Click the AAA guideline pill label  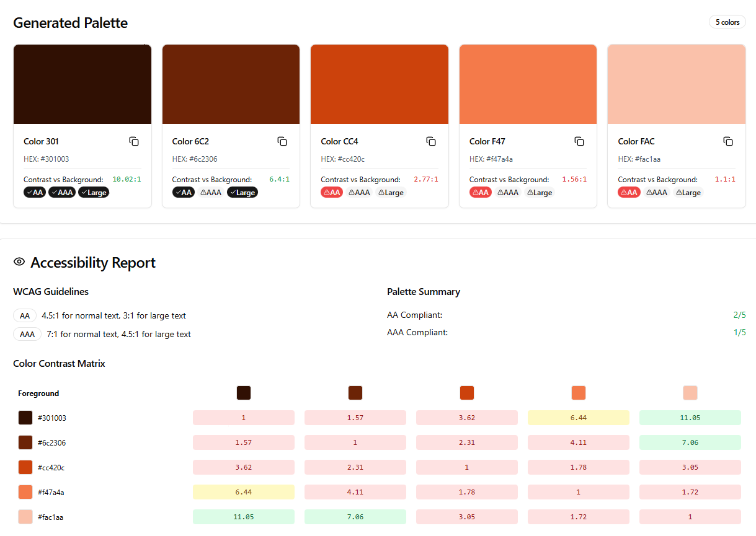[27, 335]
